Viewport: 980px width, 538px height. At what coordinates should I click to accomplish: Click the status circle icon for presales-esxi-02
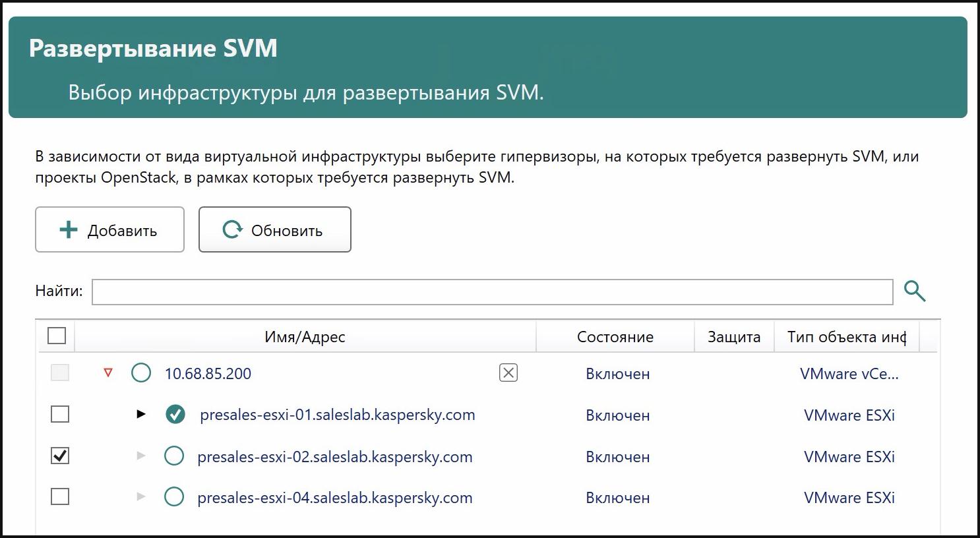pos(174,456)
